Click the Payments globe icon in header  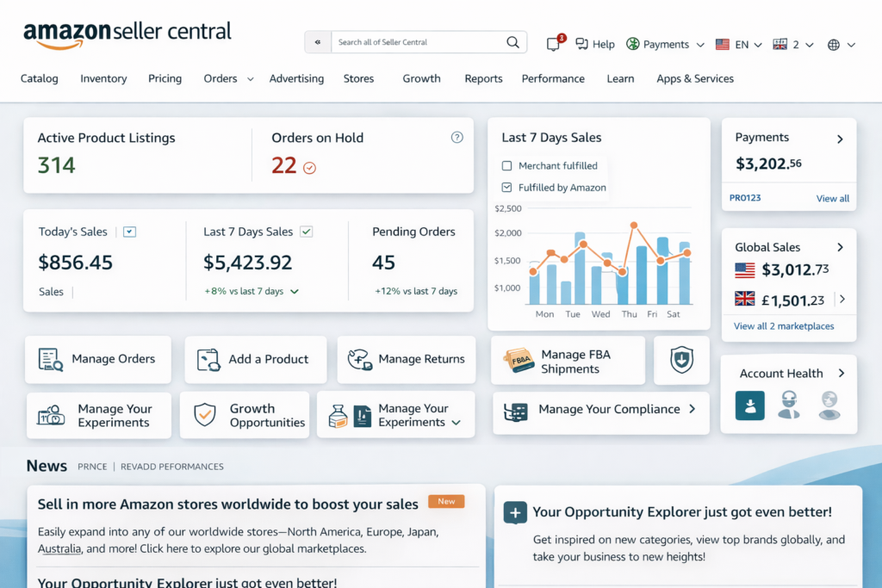[x=633, y=44]
